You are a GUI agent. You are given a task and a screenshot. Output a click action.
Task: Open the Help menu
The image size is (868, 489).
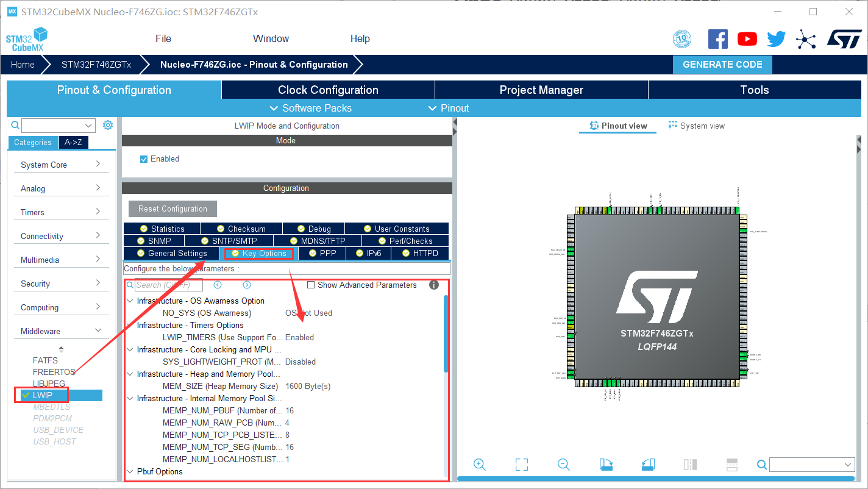click(x=360, y=38)
